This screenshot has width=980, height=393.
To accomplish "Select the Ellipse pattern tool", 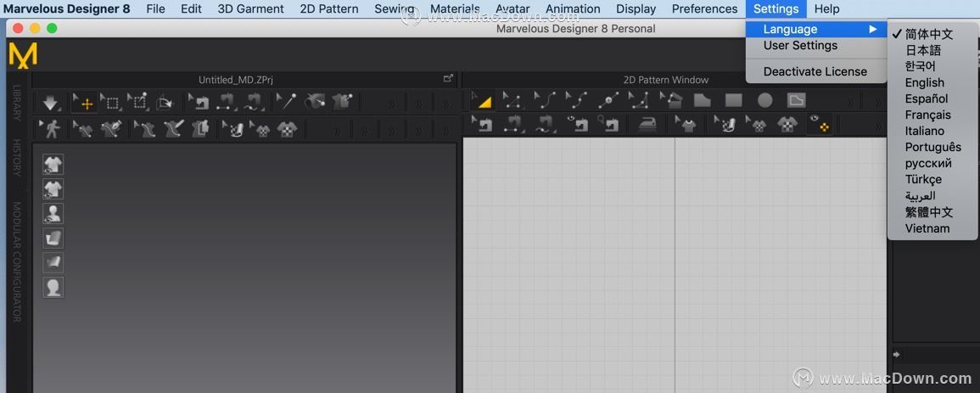I will click(x=765, y=101).
